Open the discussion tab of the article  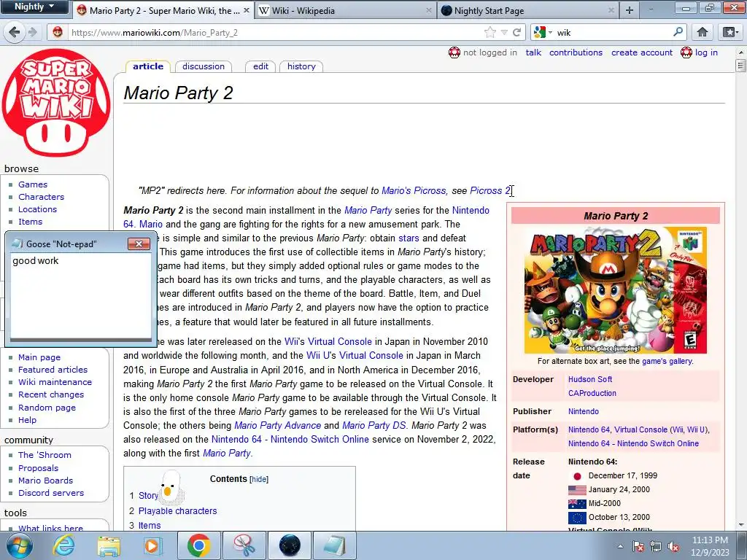pos(204,66)
